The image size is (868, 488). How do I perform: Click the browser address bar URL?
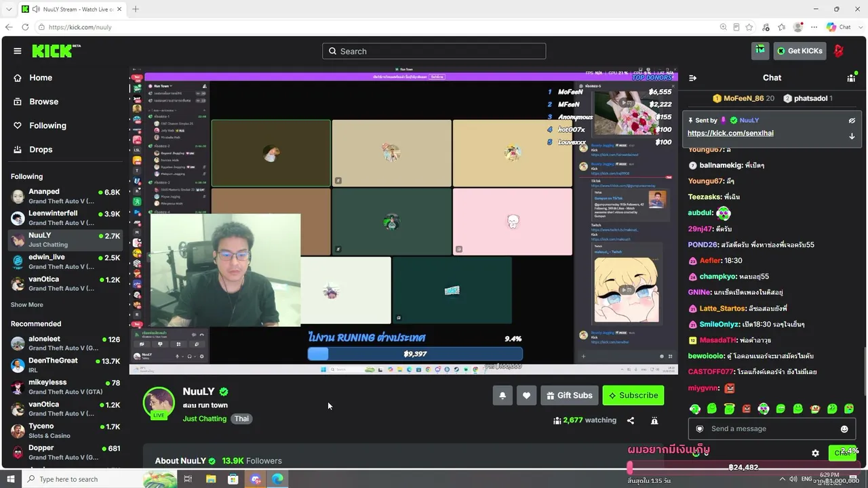coord(80,27)
